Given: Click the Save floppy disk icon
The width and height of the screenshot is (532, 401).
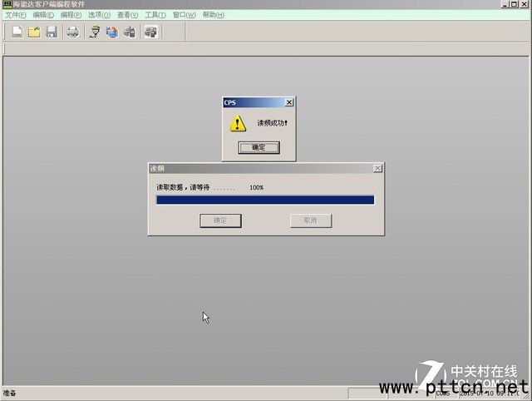Looking at the screenshot, I should click(52, 32).
